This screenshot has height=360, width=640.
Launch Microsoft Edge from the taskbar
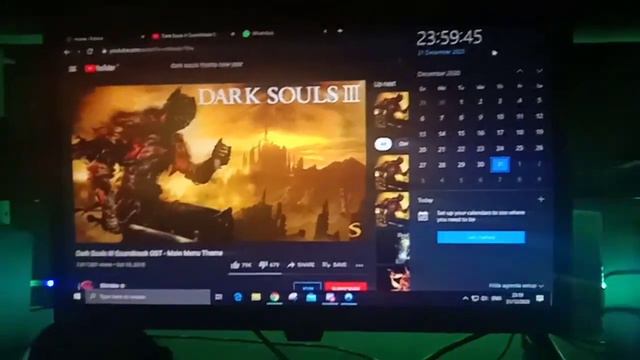click(238, 297)
